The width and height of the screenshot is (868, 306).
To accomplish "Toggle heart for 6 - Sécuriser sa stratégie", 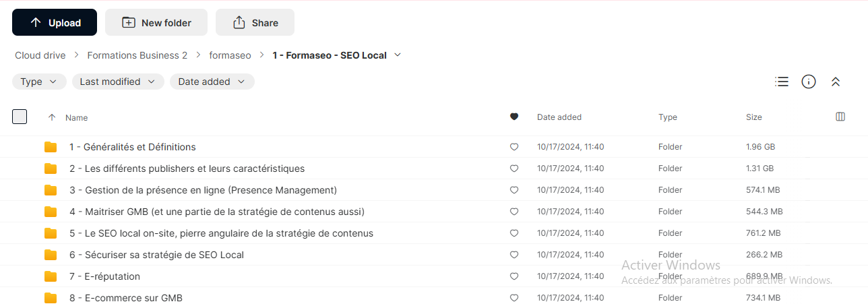I will 514,255.
